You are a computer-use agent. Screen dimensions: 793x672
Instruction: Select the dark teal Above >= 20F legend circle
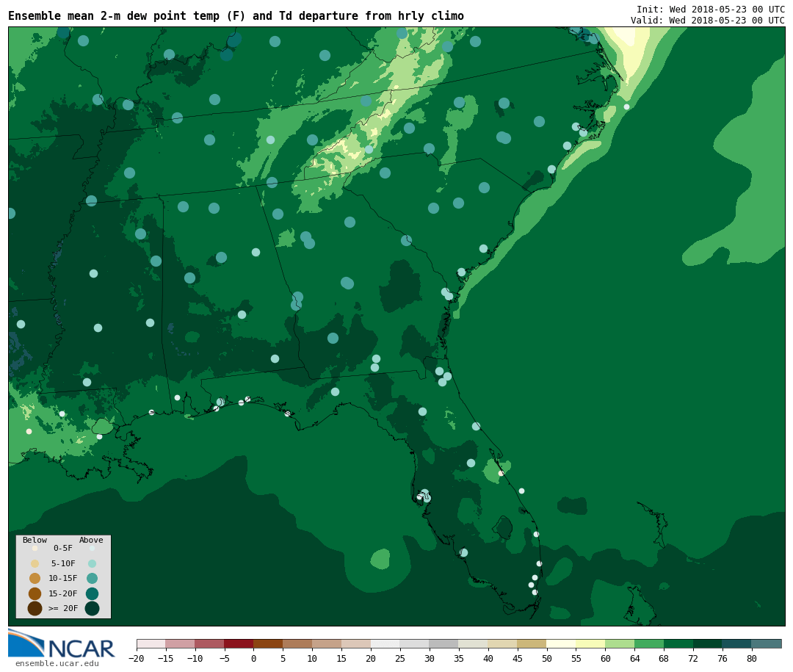pyautogui.click(x=92, y=608)
